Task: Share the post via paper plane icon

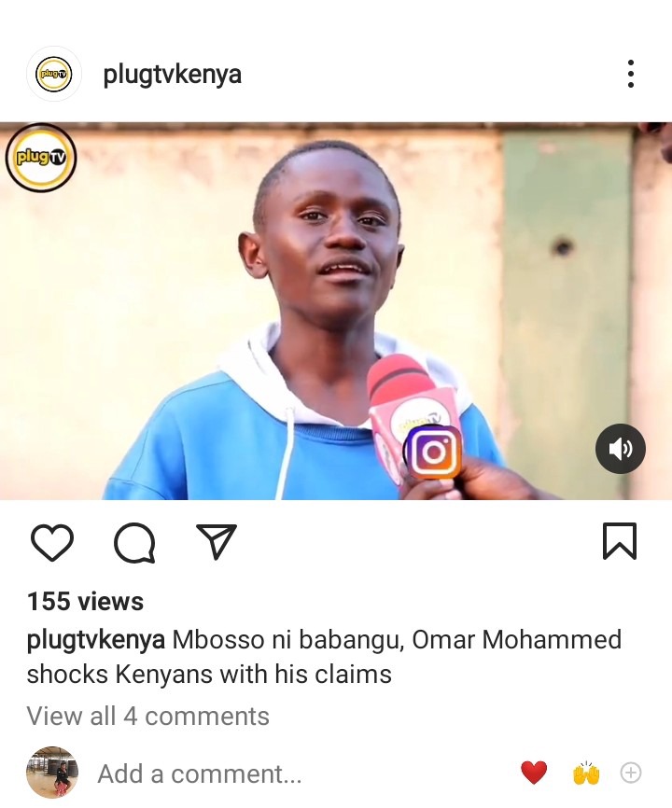Action: click(217, 541)
